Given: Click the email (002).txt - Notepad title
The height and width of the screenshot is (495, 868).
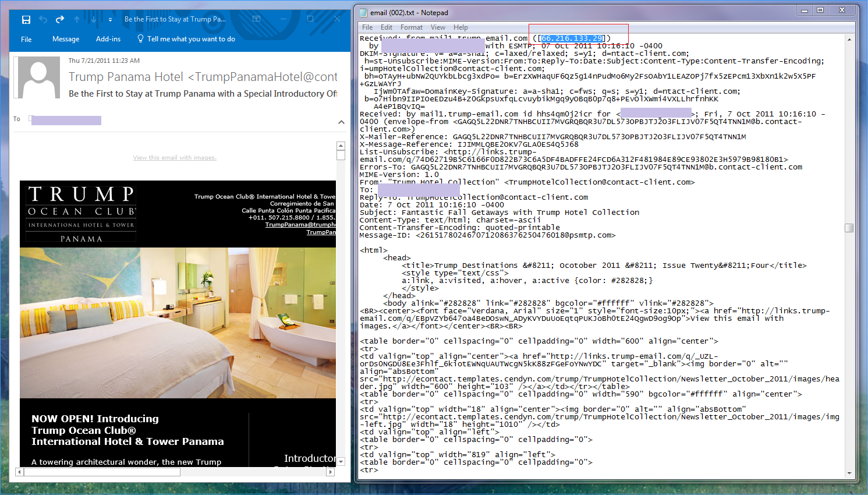Looking at the screenshot, I should pos(409,12).
